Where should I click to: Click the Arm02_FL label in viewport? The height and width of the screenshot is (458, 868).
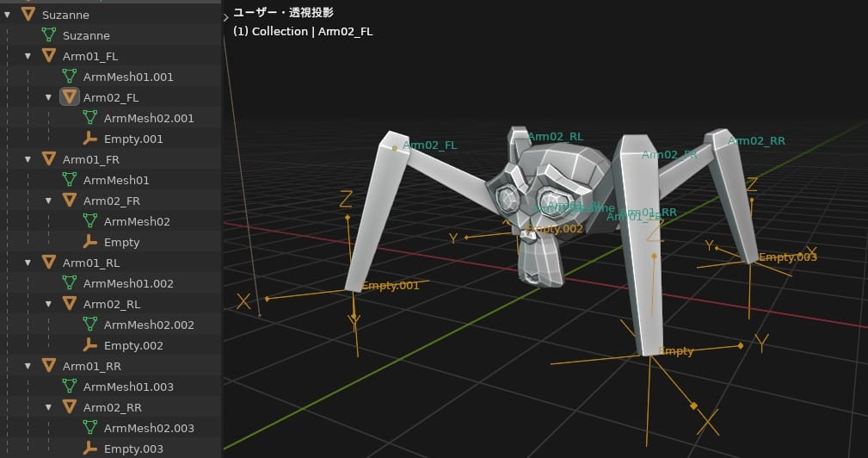[x=429, y=145]
